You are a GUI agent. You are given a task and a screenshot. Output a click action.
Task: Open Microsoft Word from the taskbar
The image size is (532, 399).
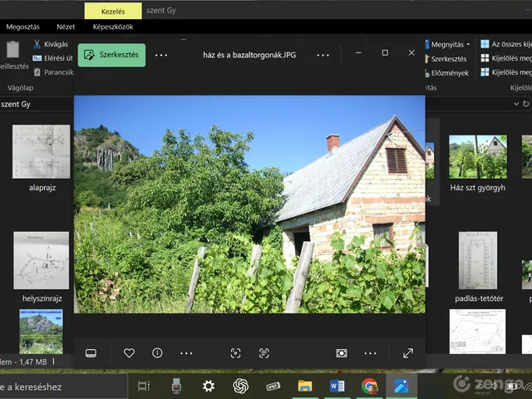click(337, 386)
